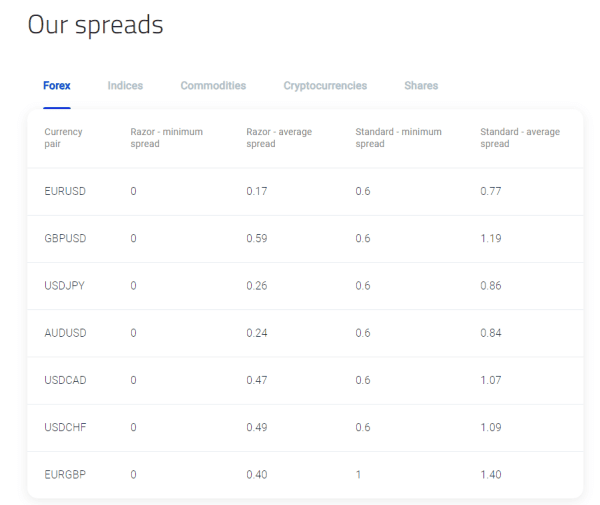Click USDCAD Standard minimum spread 0.6
Viewport: 600px width, 505px height.
[x=363, y=380]
